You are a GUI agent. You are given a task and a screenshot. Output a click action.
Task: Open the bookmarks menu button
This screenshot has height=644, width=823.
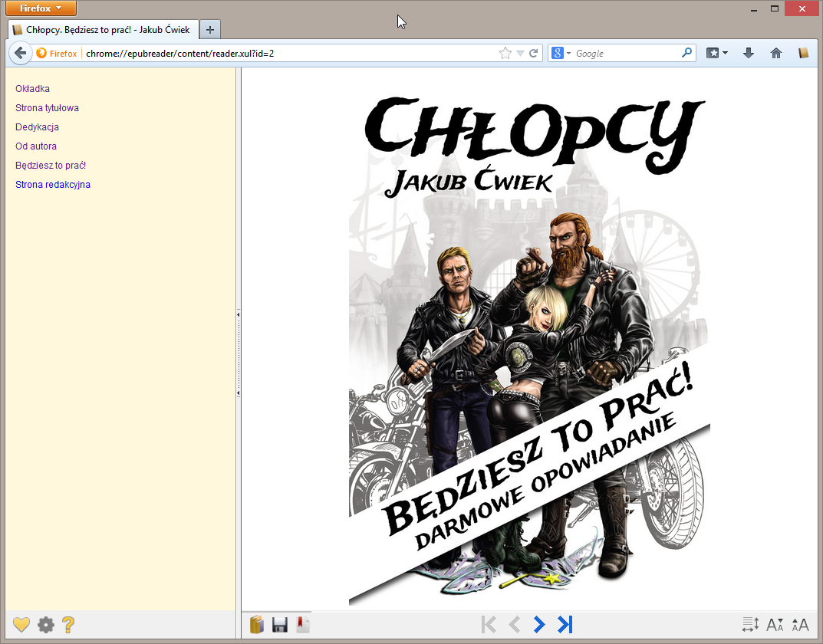717,53
